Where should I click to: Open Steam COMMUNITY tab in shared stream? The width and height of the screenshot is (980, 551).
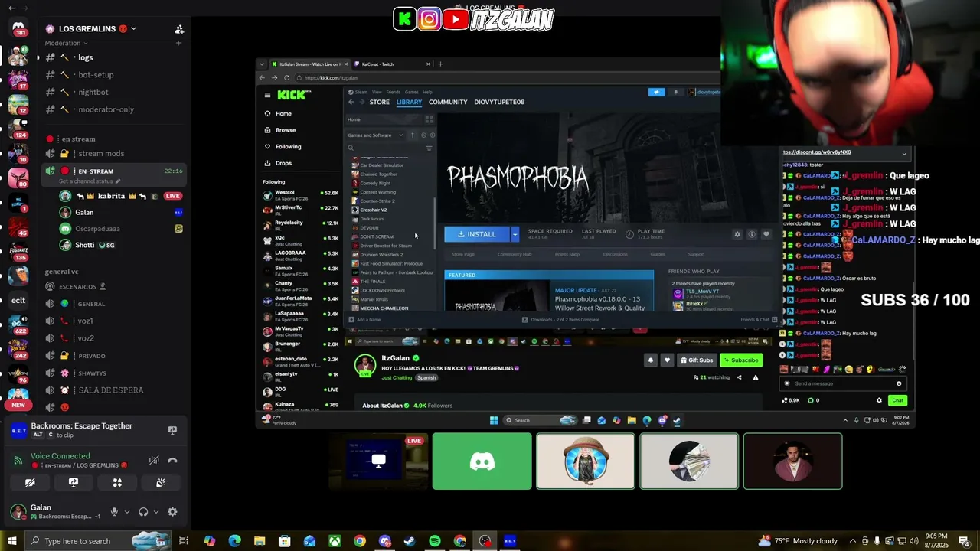(x=448, y=102)
